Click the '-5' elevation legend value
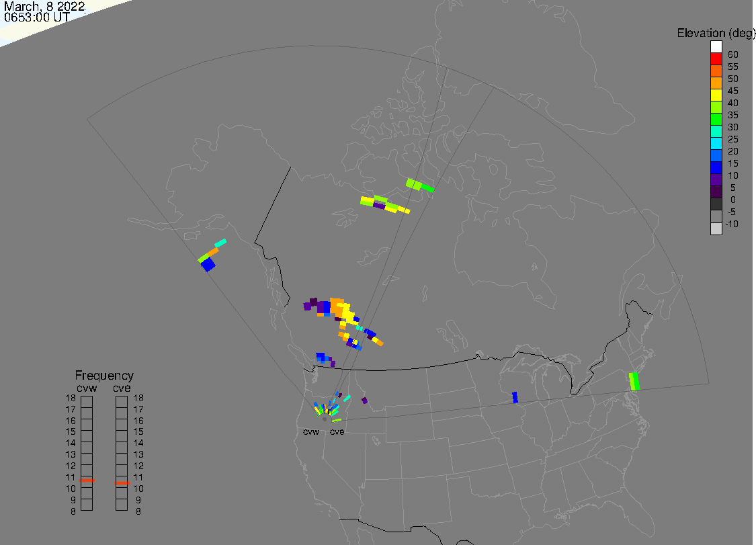This screenshot has width=756, height=545. tap(732, 212)
